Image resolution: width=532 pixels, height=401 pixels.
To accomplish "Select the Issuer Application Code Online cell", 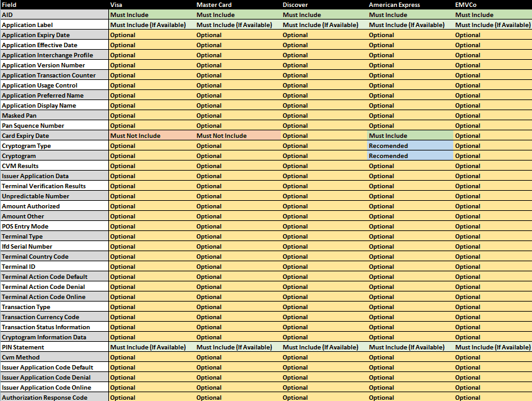I will [54, 387].
